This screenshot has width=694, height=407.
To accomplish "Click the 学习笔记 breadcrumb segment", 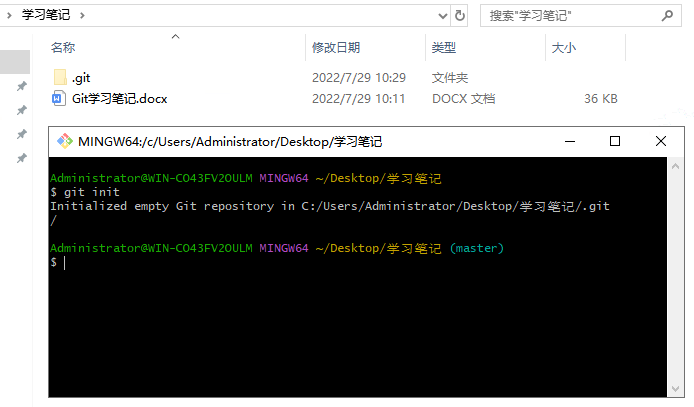I will (46, 15).
